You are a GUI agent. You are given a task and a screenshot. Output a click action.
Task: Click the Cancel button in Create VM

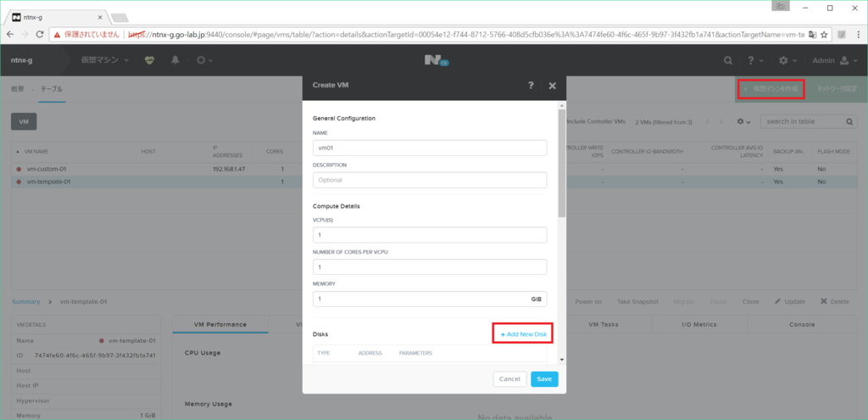[509, 379]
